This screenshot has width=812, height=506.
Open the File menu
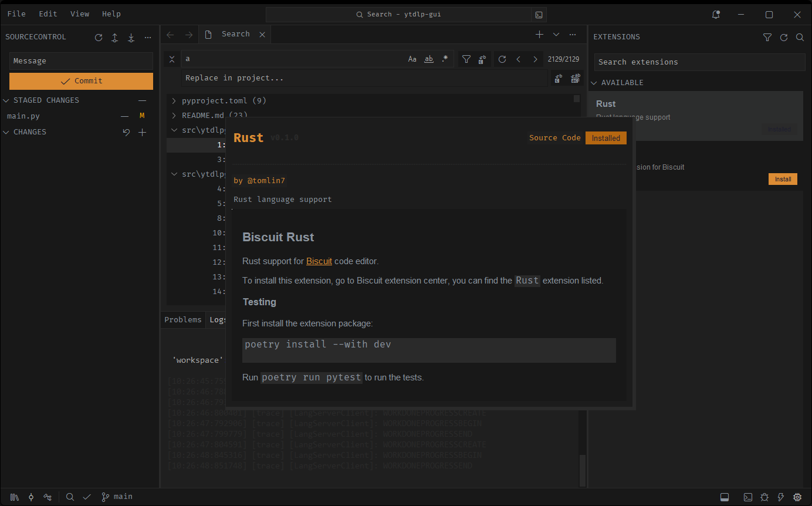(x=16, y=14)
